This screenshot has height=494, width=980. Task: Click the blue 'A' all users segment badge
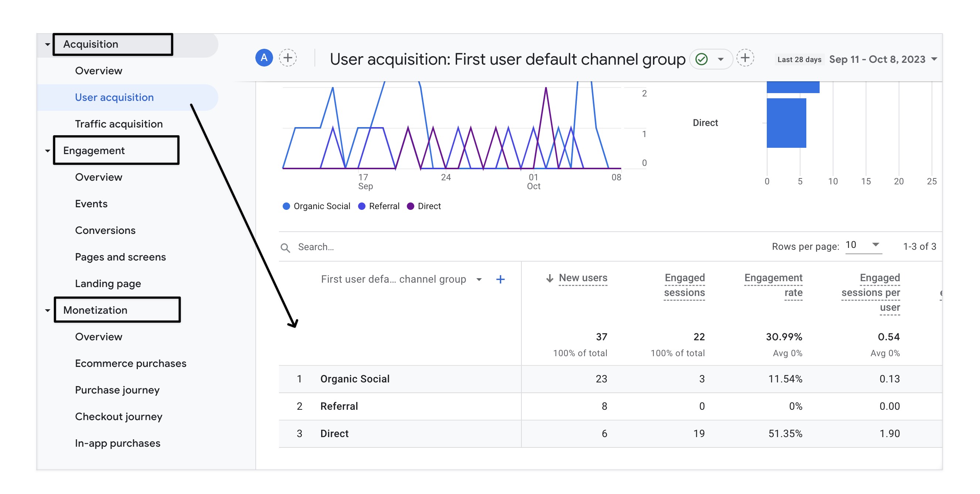(263, 58)
